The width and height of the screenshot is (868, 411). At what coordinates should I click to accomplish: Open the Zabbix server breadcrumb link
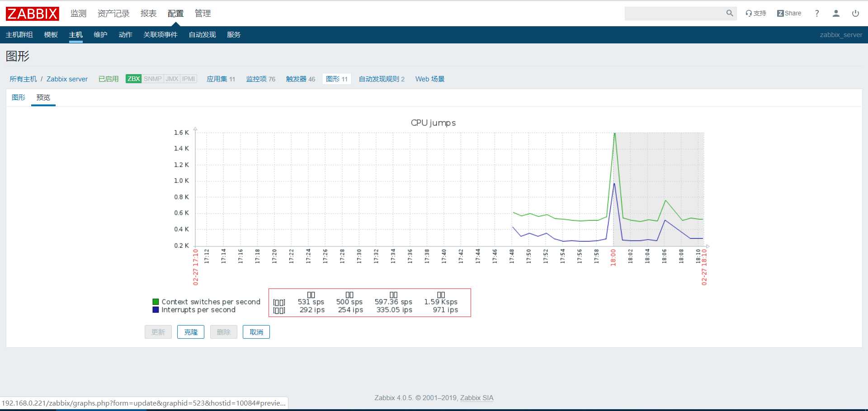(67, 79)
